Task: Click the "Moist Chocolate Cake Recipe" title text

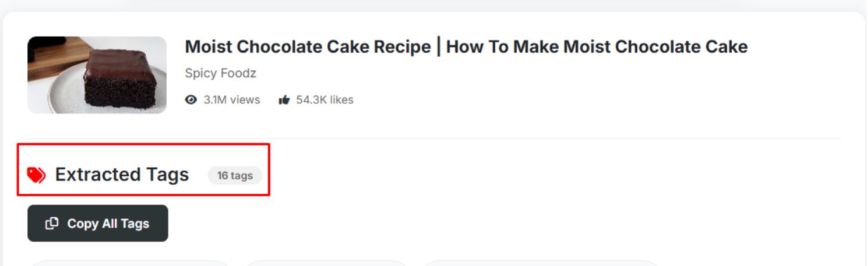Action: pos(308,47)
